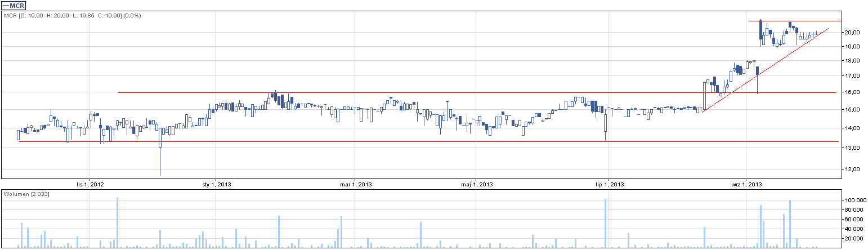The image size is (868, 250).
Task: Click the date label sty 1, 2013
Action: (217, 184)
